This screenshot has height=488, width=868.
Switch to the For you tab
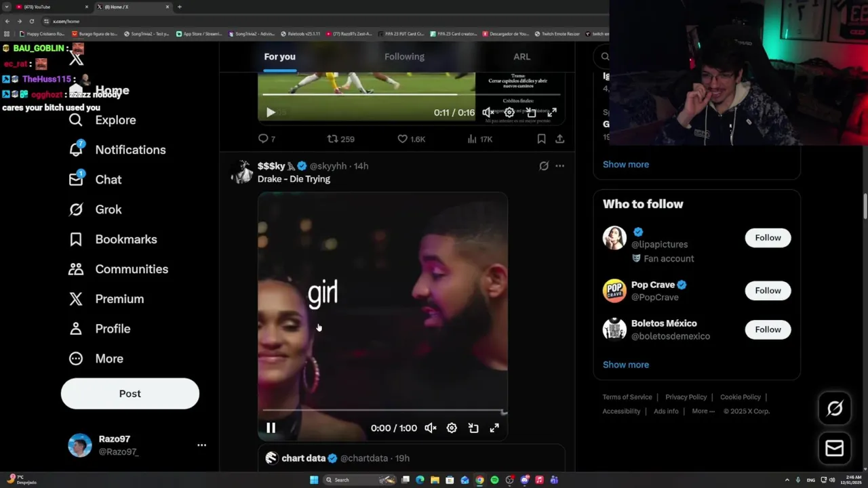point(279,57)
